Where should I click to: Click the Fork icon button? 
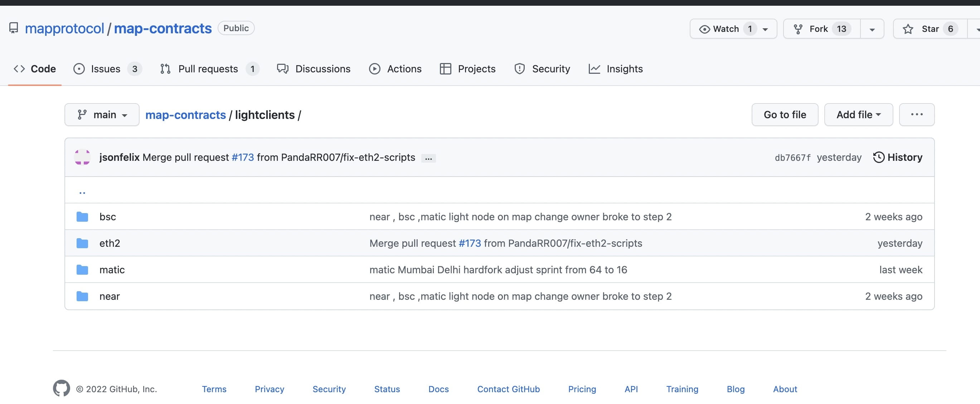798,29
